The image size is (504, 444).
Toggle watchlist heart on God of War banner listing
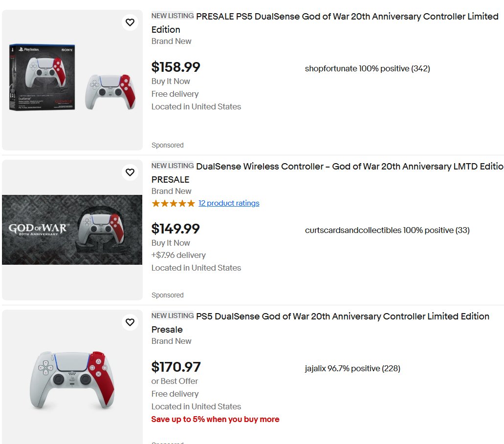pos(130,172)
